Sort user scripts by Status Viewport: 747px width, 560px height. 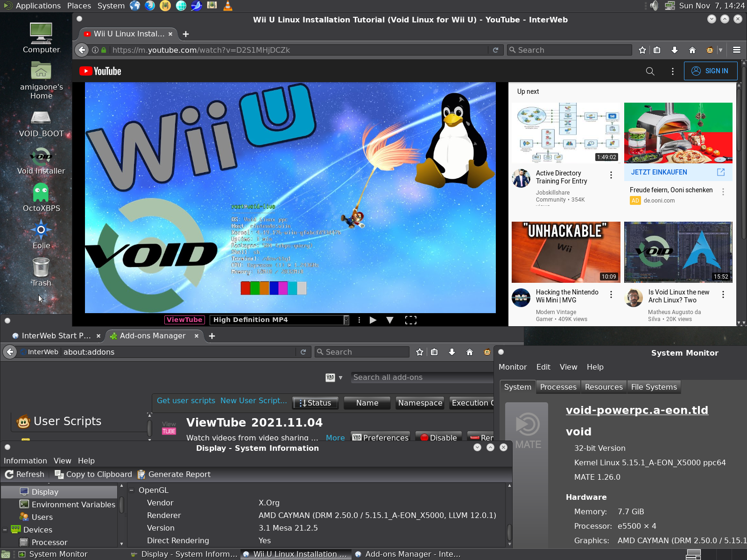click(316, 403)
